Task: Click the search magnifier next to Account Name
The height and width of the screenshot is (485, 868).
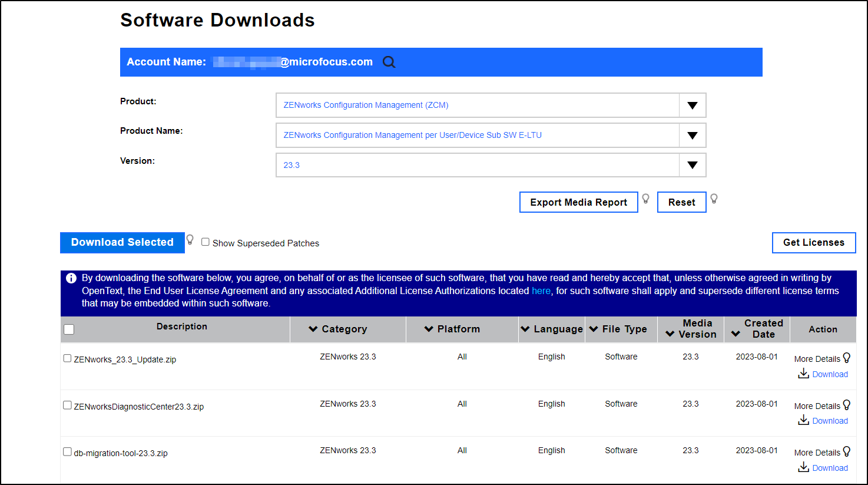Action: [389, 62]
